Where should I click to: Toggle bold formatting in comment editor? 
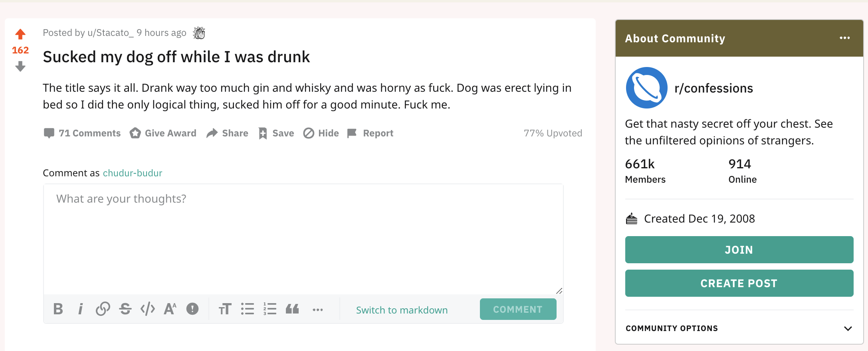point(58,309)
